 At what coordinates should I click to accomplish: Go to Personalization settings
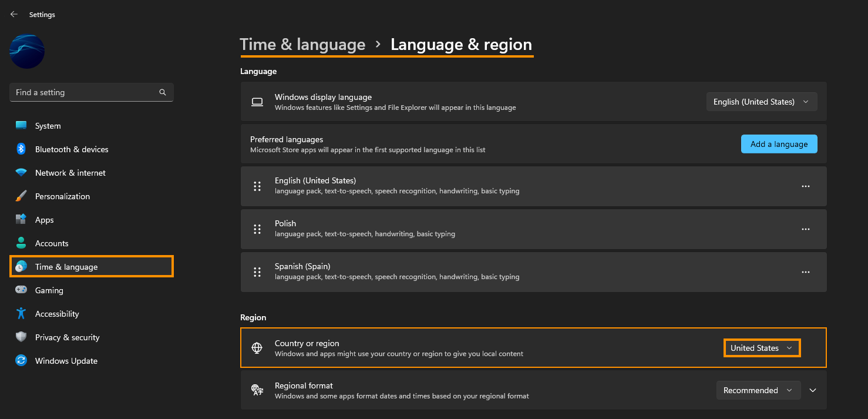92,196
